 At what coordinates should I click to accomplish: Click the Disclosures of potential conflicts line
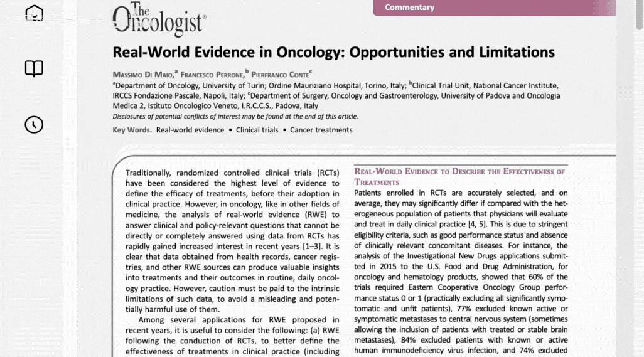pos(235,117)
